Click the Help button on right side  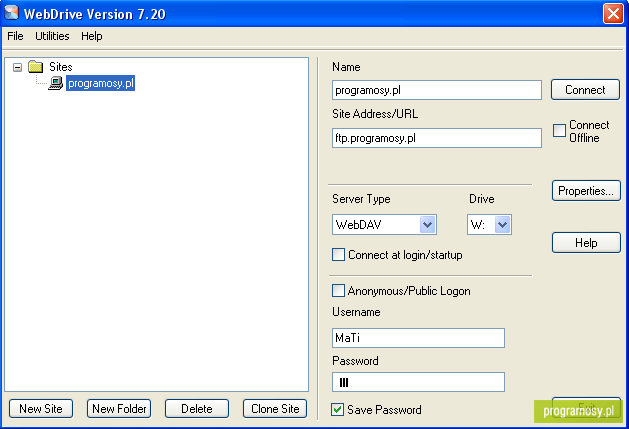586,242
